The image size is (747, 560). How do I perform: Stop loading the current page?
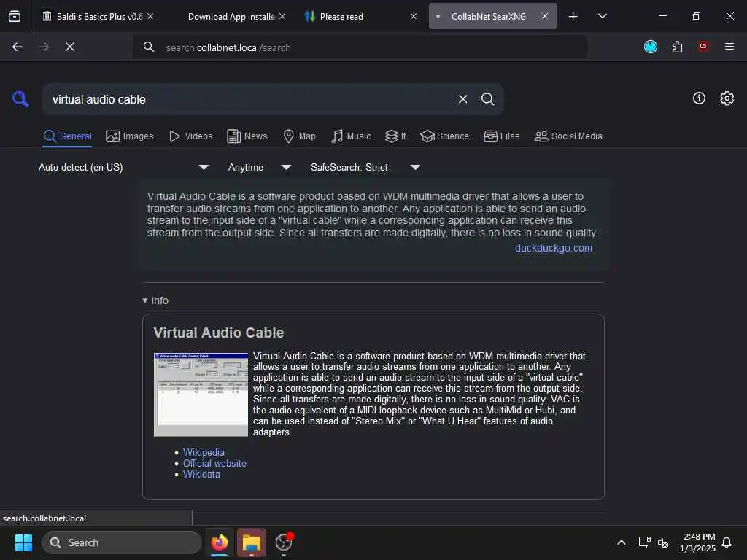click(70, 47)
